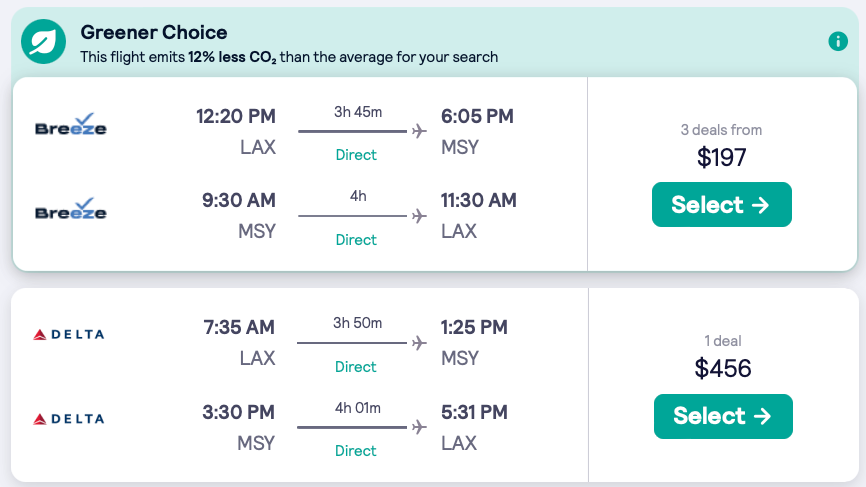The image size is (866, 487).
Task: Click Delta logo on 7:35 AM flight
Action: 69,334
